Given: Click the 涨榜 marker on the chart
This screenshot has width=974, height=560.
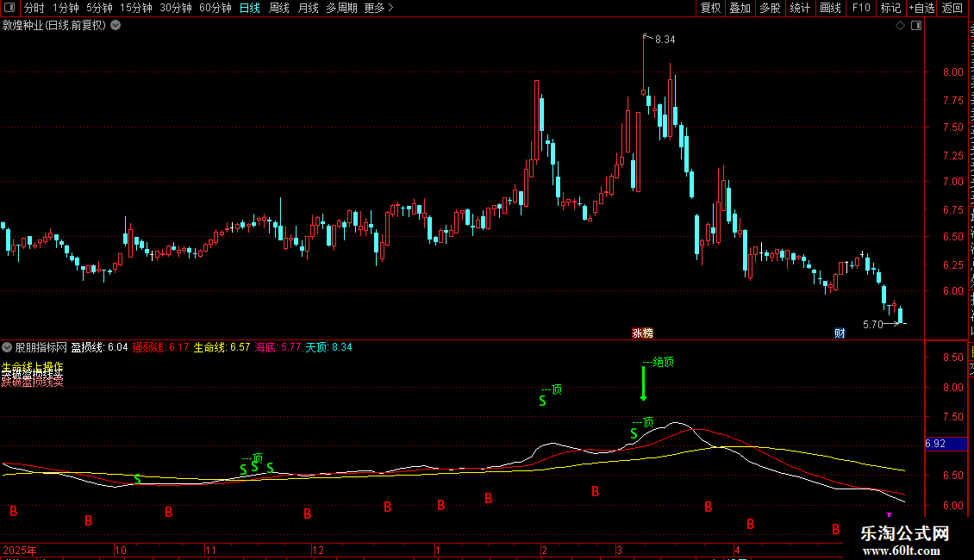Looking at the screenshot, I should (x=642, y=333).
